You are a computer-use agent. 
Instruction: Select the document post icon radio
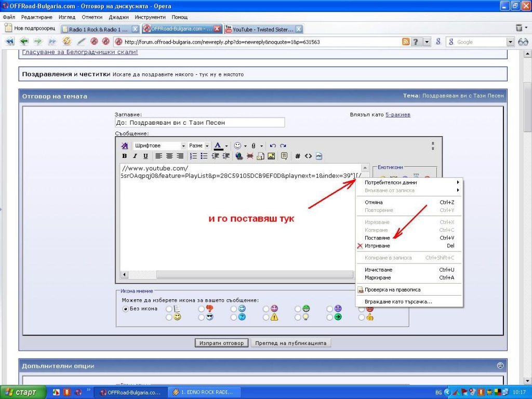click(x=169, y=309)
